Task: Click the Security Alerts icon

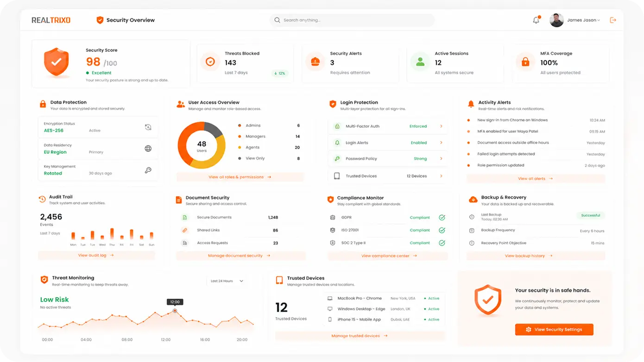Action: coord(315,62)
